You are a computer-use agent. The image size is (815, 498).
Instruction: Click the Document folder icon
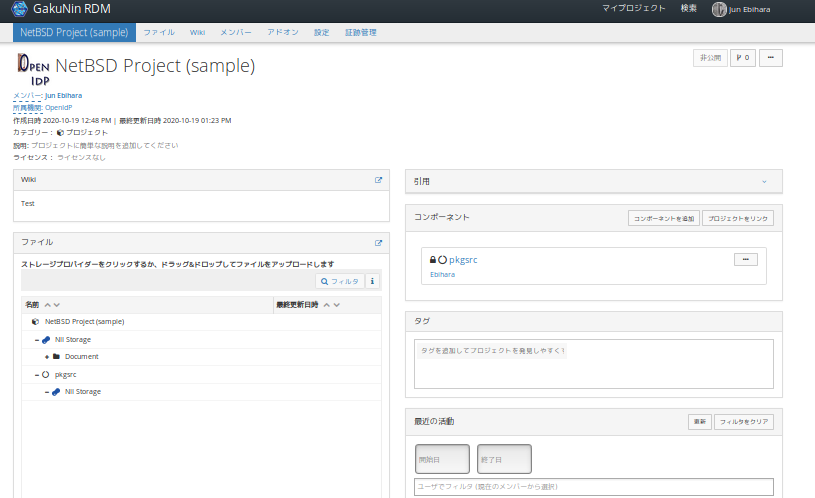coord(56,357)
